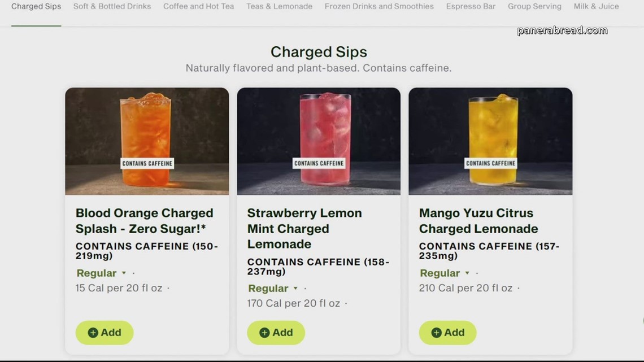Open Regular size dropdown for Strawberry Lemon Mint

tap(273, 289)
